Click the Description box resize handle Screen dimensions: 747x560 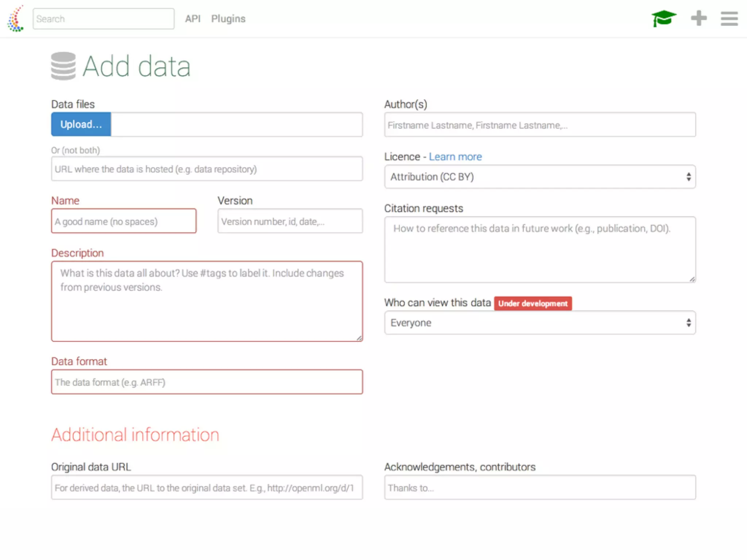pos(359,338)
